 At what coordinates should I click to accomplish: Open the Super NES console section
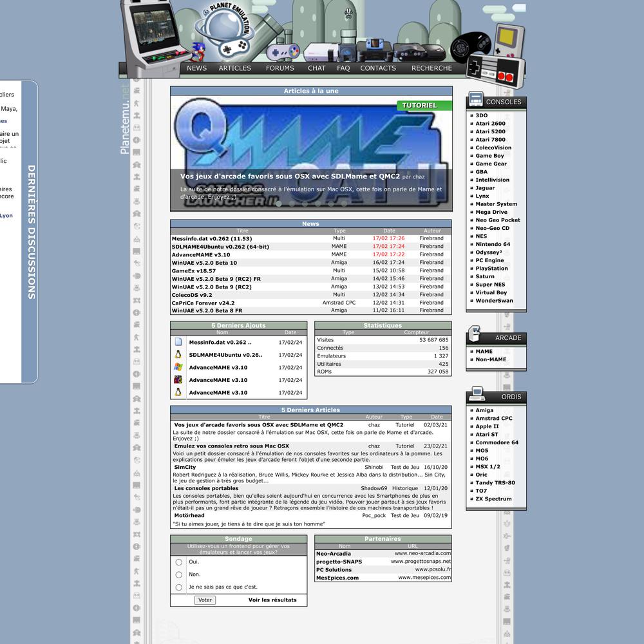pos(490,285)
